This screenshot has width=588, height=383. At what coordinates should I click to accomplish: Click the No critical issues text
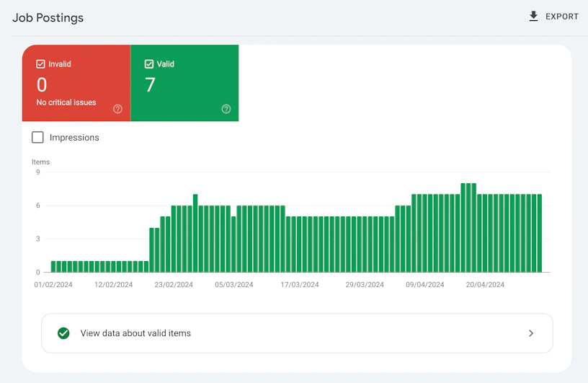tap(66, 102)
